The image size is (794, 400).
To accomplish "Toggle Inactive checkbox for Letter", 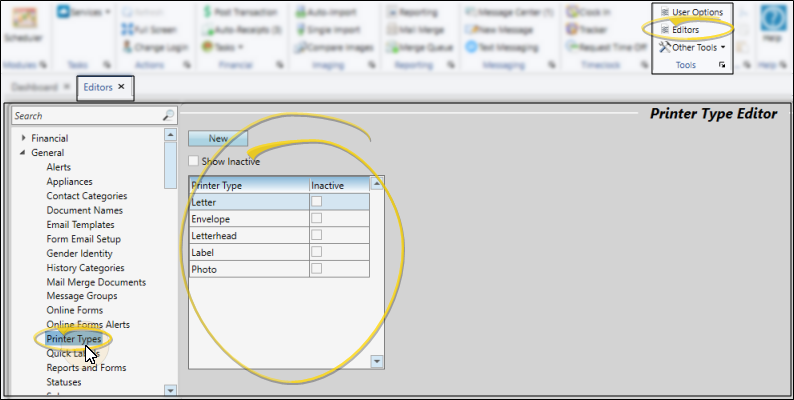I will 317,202.
